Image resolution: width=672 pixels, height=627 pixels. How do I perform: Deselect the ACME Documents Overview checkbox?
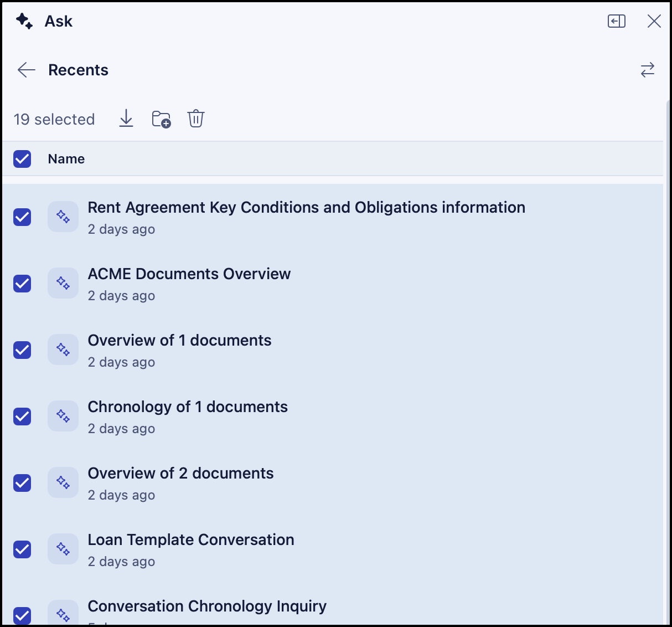[x=22, y=284]
